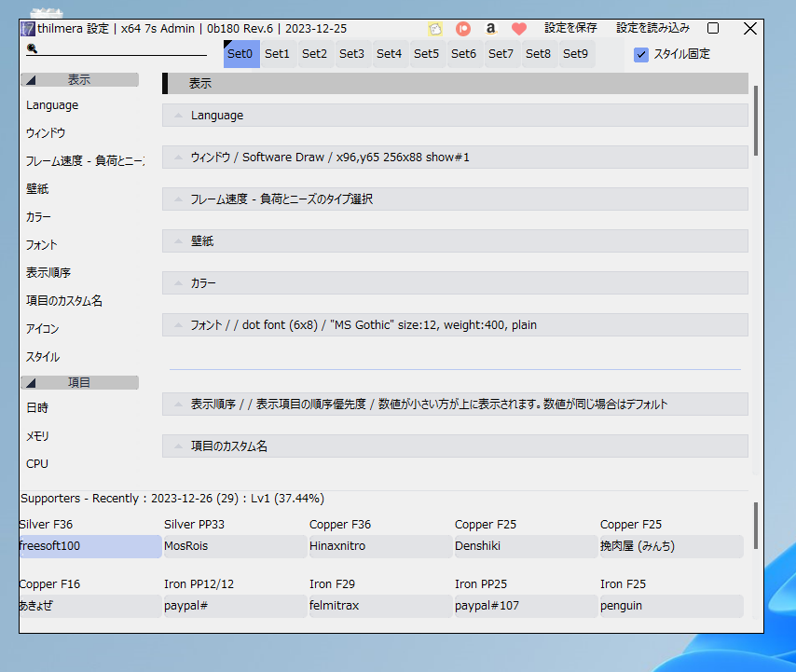Toggle the スタイル固定 checkbox
The width and height of the screenshot is (796, 672).
pos(641,54)
